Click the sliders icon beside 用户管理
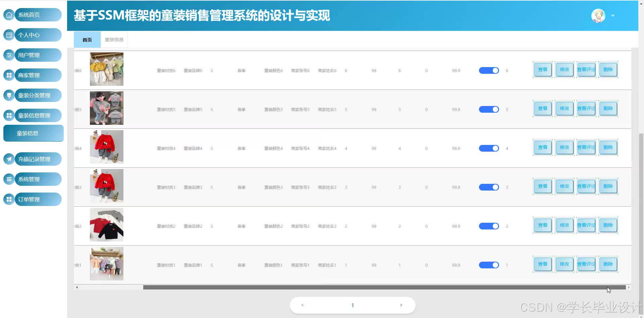 coord(9,55)
